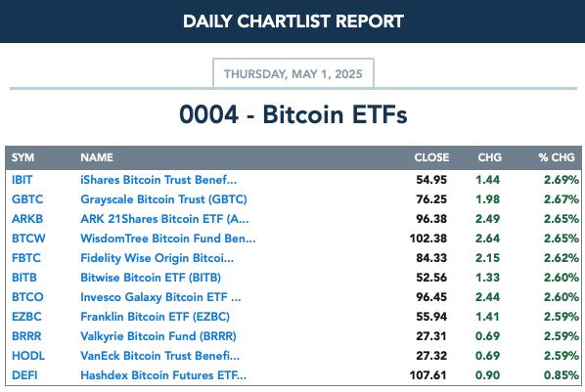The width and height of the screenshot is (585, 392).
Task: Click the ARKB ticker symbol
Action: click(x=27, y=219)
